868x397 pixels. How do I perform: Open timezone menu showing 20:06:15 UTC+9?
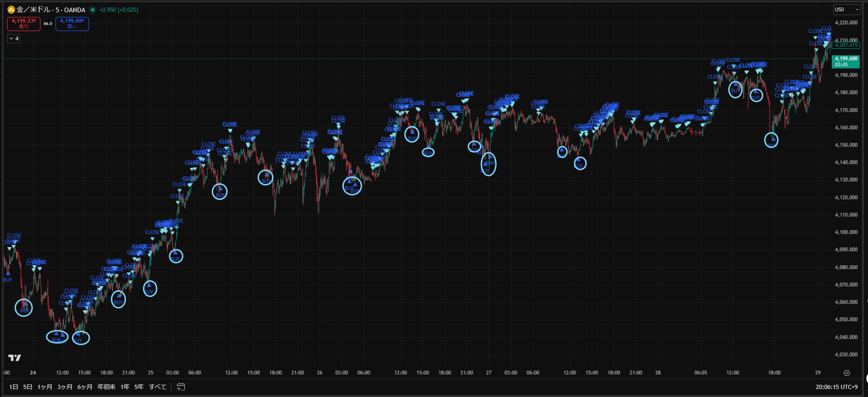coord(836,387)
